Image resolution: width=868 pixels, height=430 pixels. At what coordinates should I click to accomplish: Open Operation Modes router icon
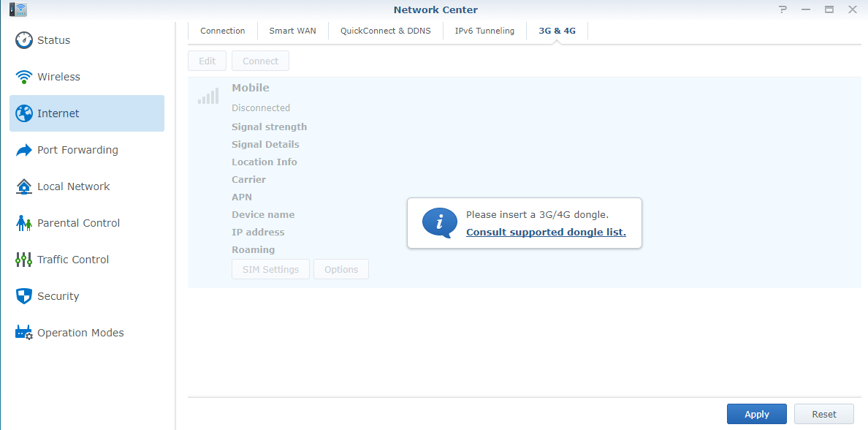click(x=24, y=333)
